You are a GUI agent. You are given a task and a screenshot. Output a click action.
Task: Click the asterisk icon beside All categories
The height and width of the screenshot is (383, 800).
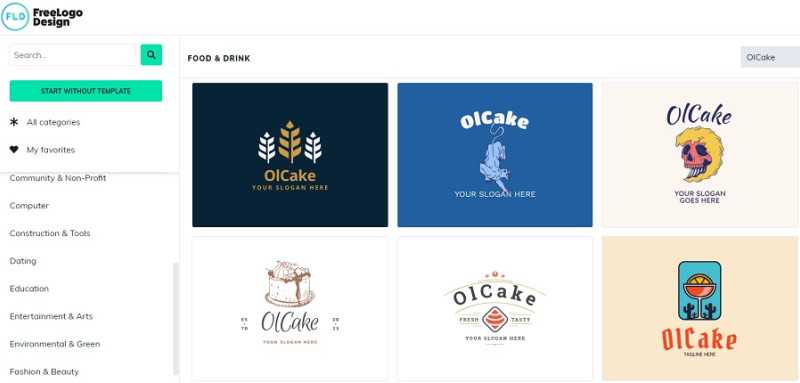point(14,122)
